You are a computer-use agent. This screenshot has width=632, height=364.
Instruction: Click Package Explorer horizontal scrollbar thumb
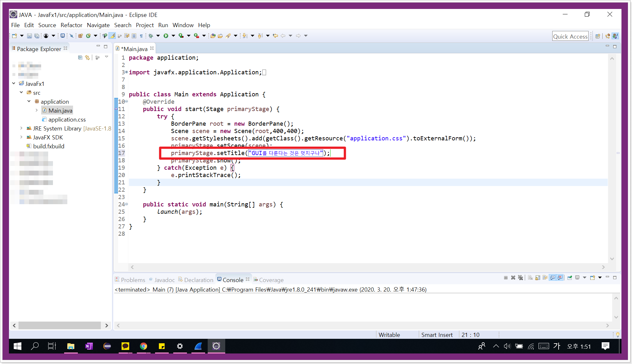(x=59, y=325)
